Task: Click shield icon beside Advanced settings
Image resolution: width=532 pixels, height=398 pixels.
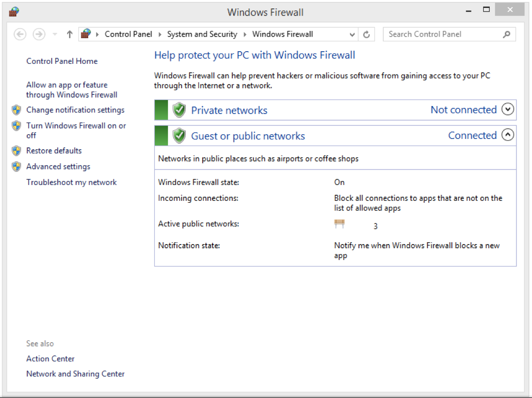Action: point(16,167)
